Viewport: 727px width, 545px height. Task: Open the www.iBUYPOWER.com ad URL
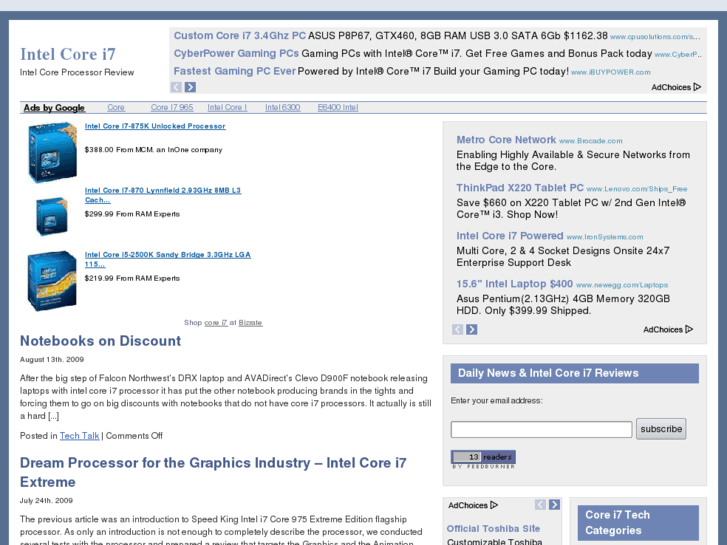(x=611, y=72)
